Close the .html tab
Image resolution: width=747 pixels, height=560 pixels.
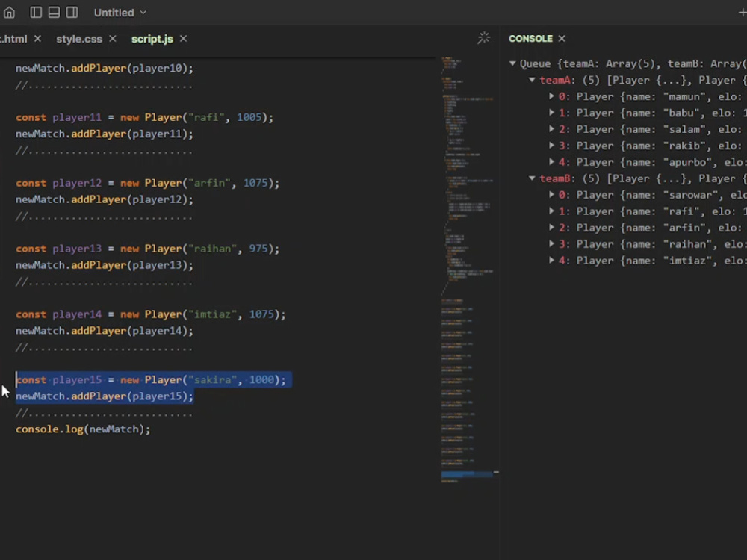pos(37,39)
